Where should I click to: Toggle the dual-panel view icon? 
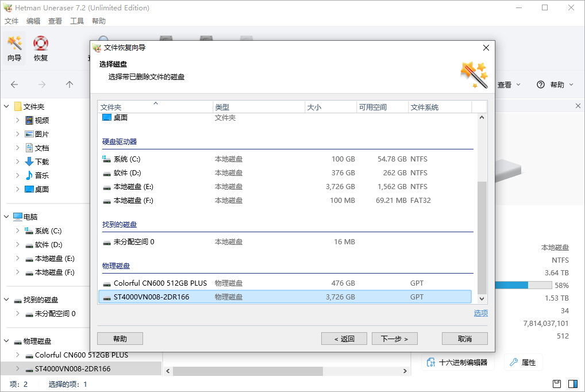pyautogui.click(x=572, y=383)
